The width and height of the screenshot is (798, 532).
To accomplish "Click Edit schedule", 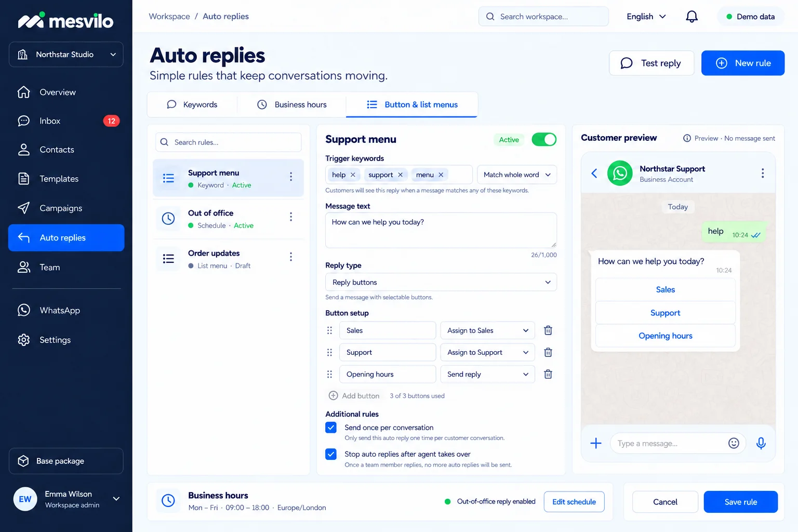I will (x=574, y=502).
